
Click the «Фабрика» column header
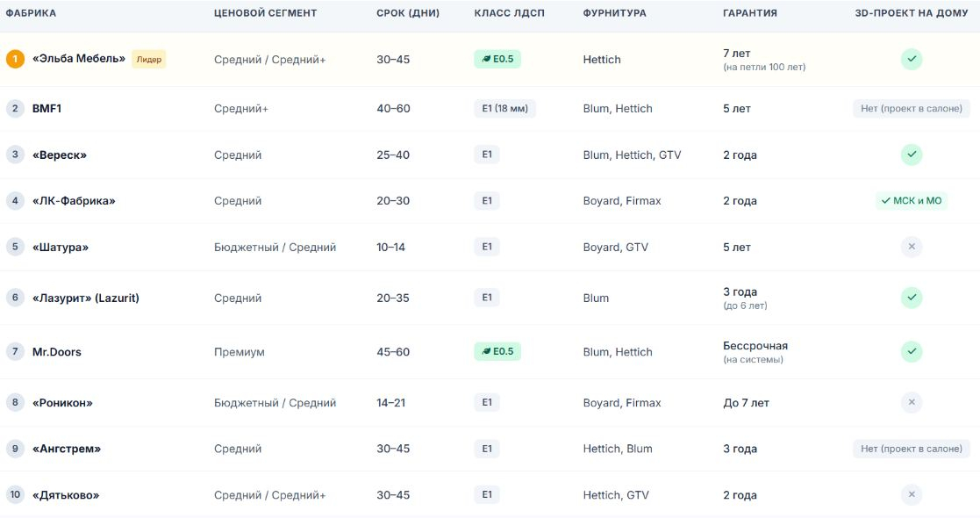[31, 13]
